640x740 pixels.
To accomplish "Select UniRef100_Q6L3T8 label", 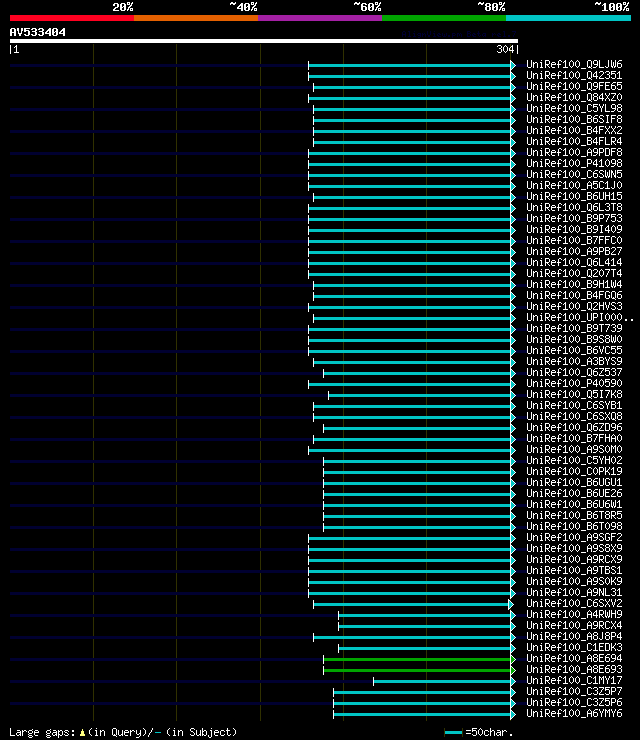I will (574, 207).
